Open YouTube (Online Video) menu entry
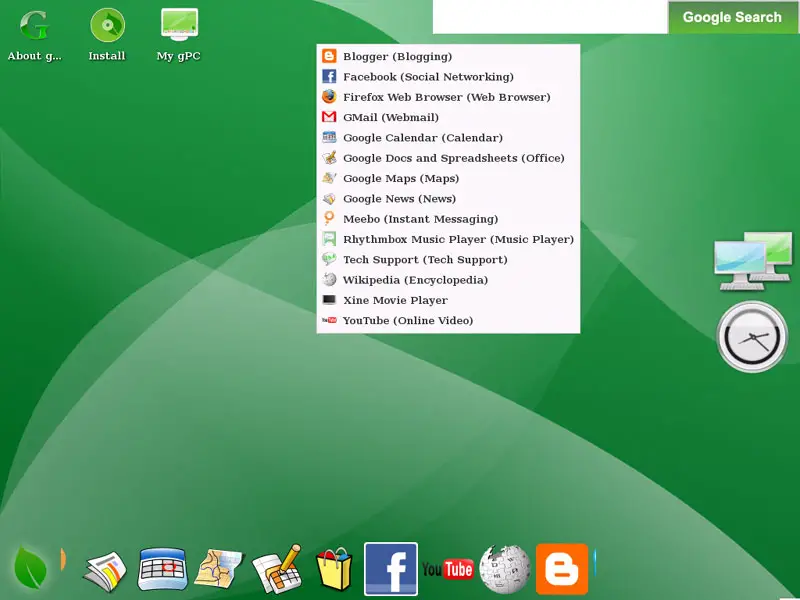This screenshot has width=800, height=600. coord(448,320)
